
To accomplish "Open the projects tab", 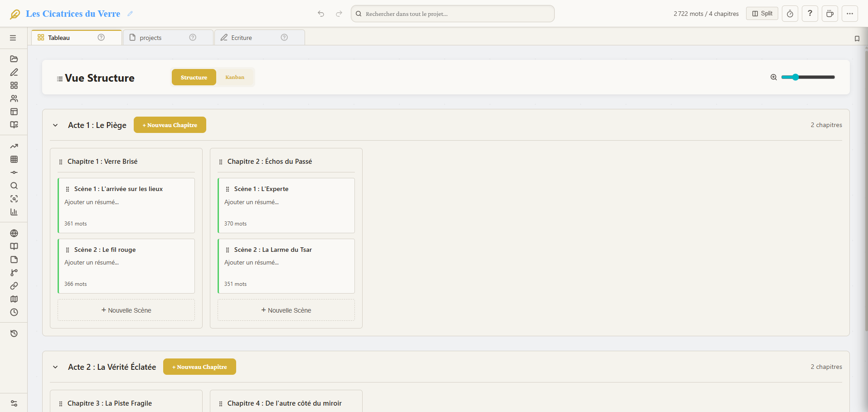I will (x=150, y=38).
